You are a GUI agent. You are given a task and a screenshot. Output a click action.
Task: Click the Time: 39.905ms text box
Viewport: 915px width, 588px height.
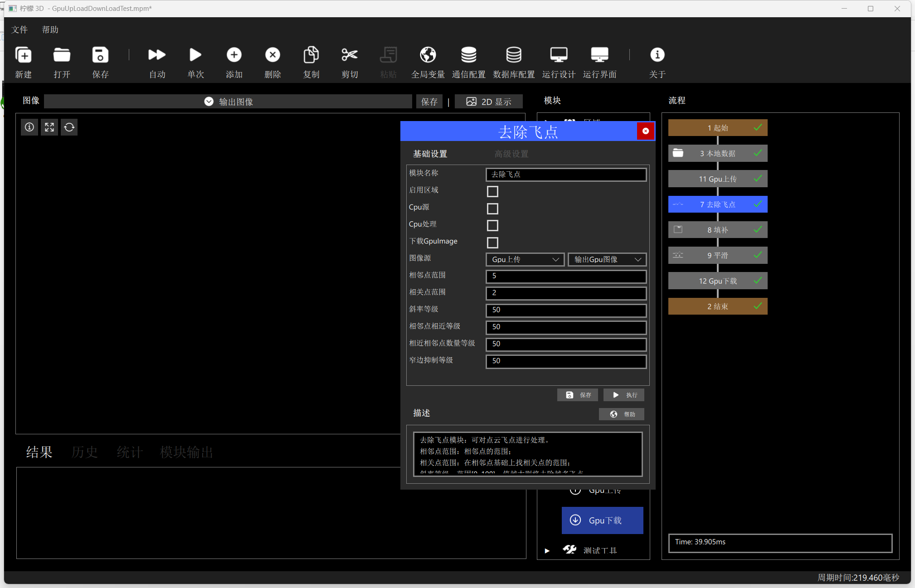pos(780,543)
